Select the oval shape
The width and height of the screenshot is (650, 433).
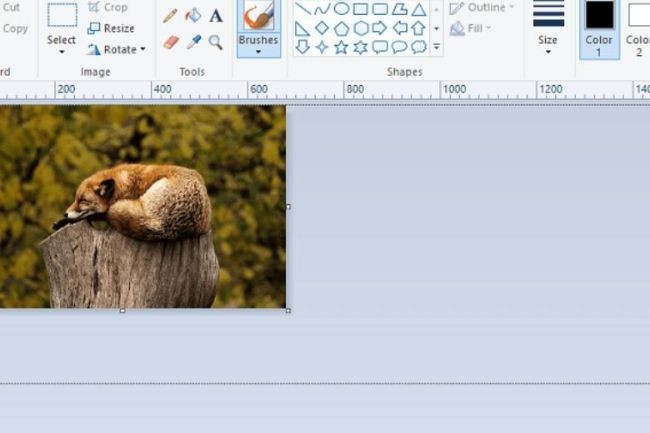pos(341,9)
